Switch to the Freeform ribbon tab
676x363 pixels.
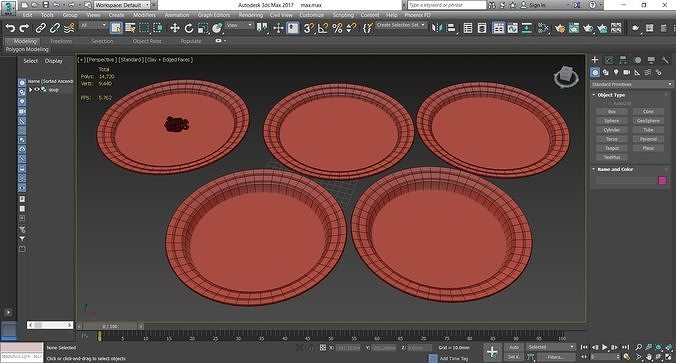(61, 41)
